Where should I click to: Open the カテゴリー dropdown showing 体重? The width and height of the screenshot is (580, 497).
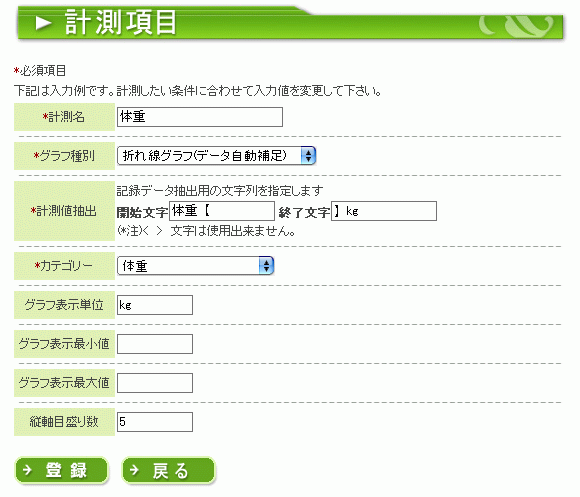point(195,266)
